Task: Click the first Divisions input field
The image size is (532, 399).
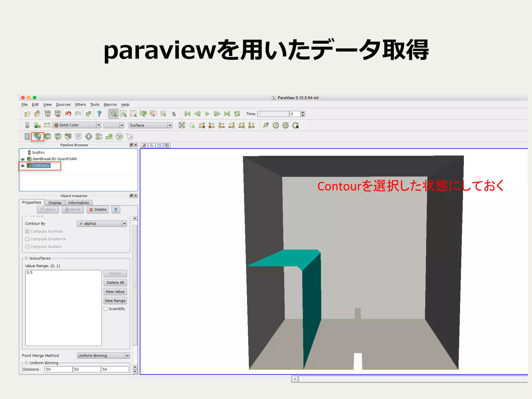Action: (x=58, y=369)
